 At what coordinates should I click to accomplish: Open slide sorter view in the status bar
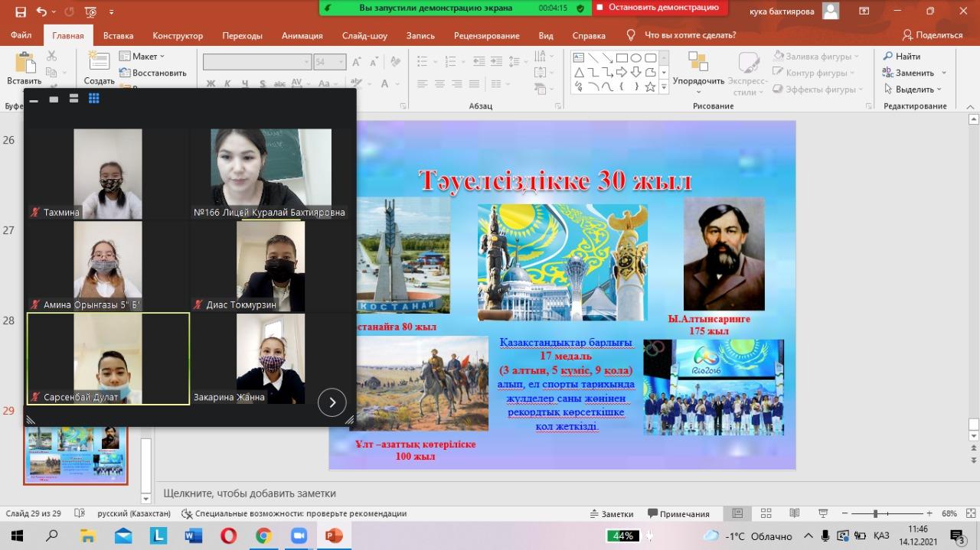click(765, 513)
